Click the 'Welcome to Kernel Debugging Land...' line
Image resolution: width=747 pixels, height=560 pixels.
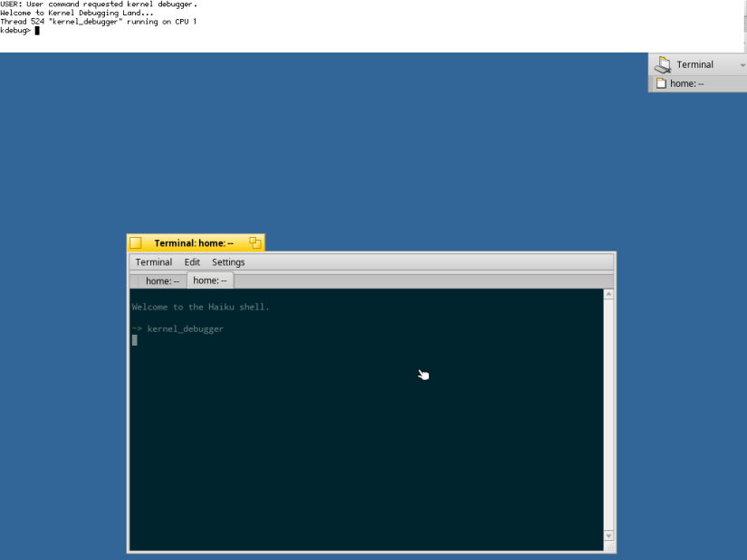point(77,13)
